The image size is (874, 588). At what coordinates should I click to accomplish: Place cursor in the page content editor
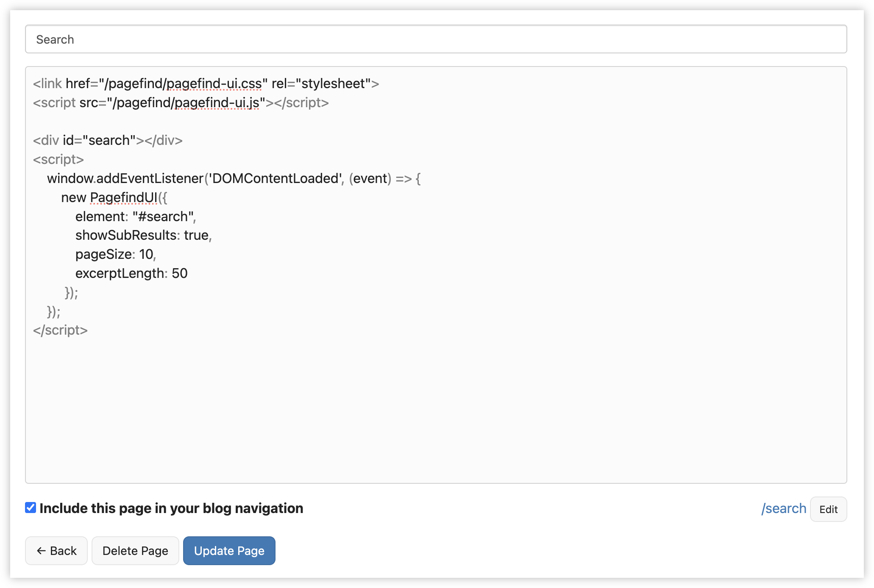pos(424,402)
